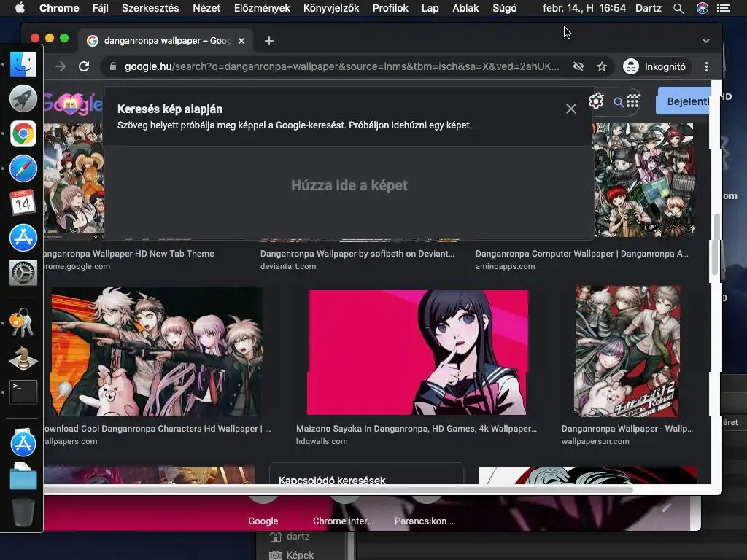The height and width of the screenshot is (560, 747).
Task: Launch Launchpad rocket icon in Dock
Action: point(23,98)
